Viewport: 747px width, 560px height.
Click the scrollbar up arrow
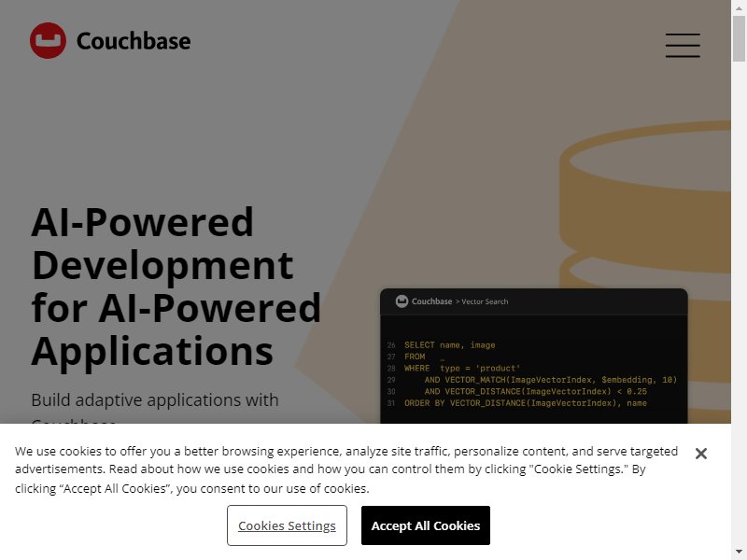[x=739, y=8]
